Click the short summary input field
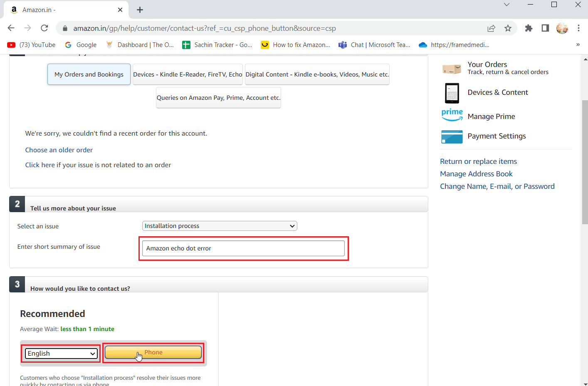This screenshot has width=588, height=386. click(x=243, y=248)
